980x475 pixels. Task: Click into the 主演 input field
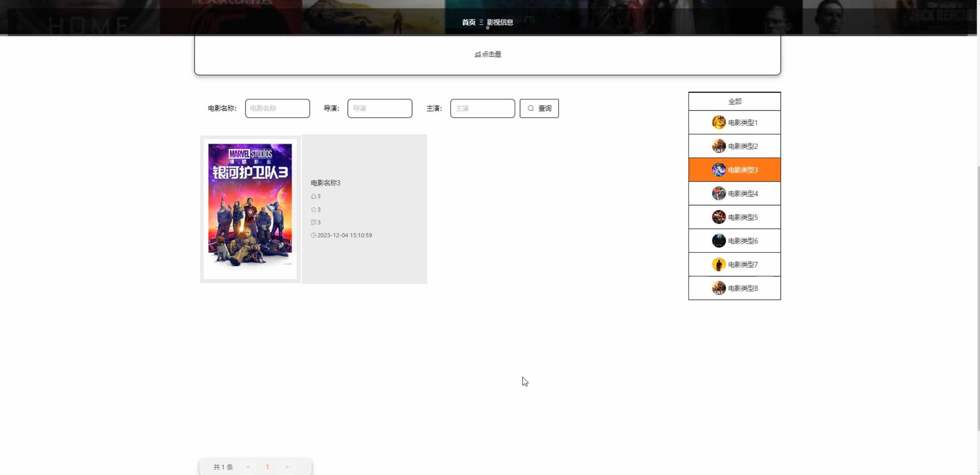tap(482, 108)
